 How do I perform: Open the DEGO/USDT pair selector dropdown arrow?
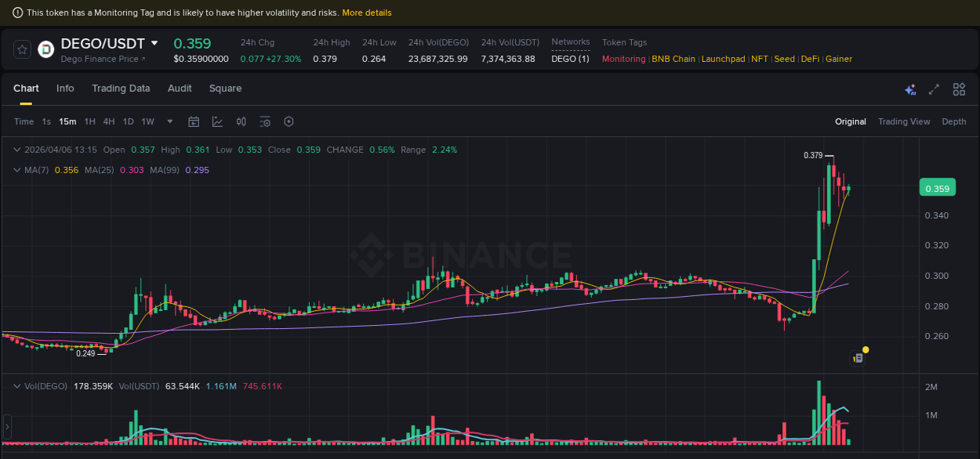(x=154, y=43)
